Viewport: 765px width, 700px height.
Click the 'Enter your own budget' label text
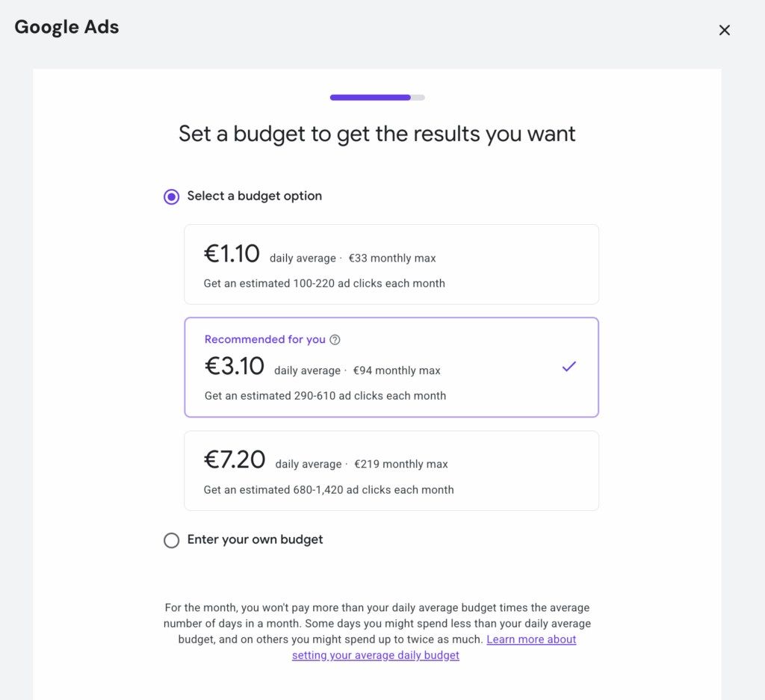[255, 539]
